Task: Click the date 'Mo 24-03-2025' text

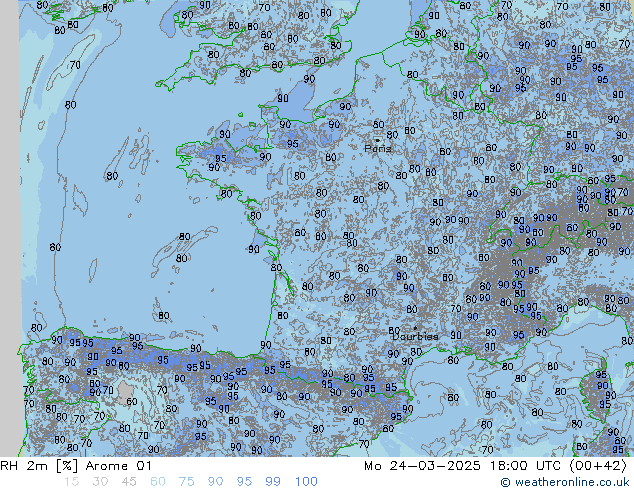Action: click(x=422, y=466)
